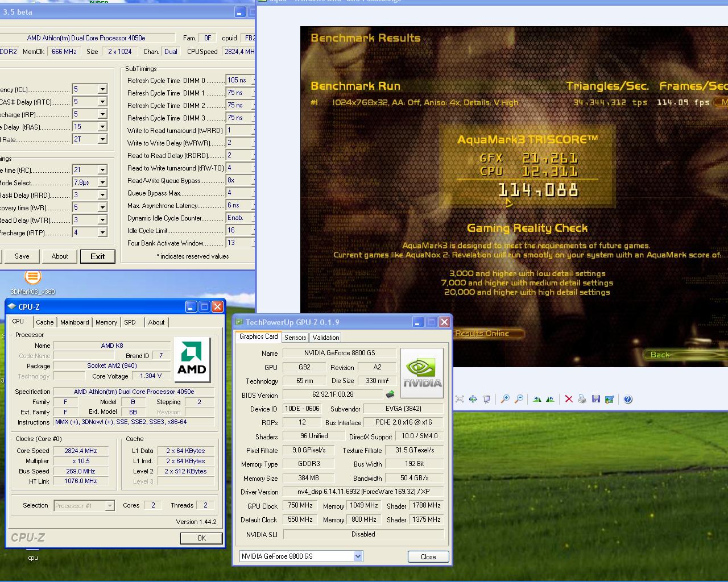Screen dimensions: 728x582
Task: Switch to Cache tab in CPU-Z
Action: pos(45,322)
